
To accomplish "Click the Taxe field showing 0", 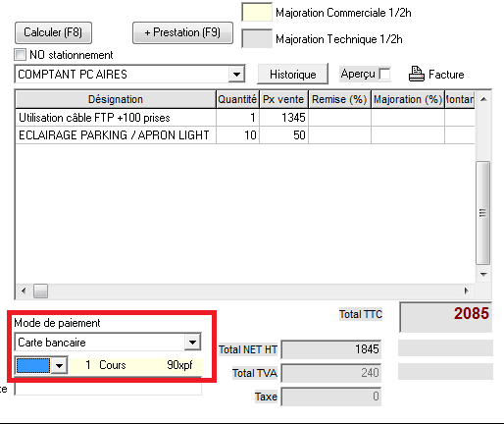I will click(x=331, y=397).
